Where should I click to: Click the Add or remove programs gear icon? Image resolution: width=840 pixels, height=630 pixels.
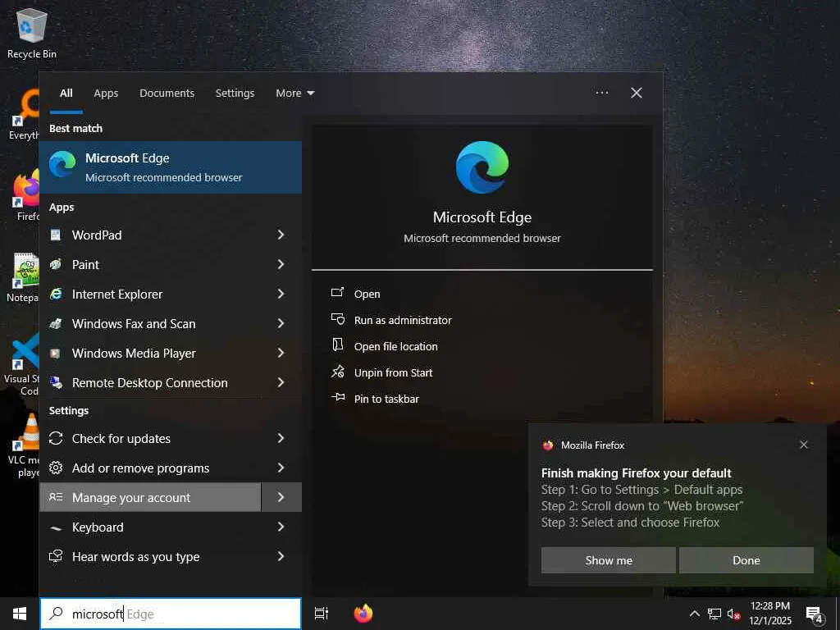[x=56, y=468]
